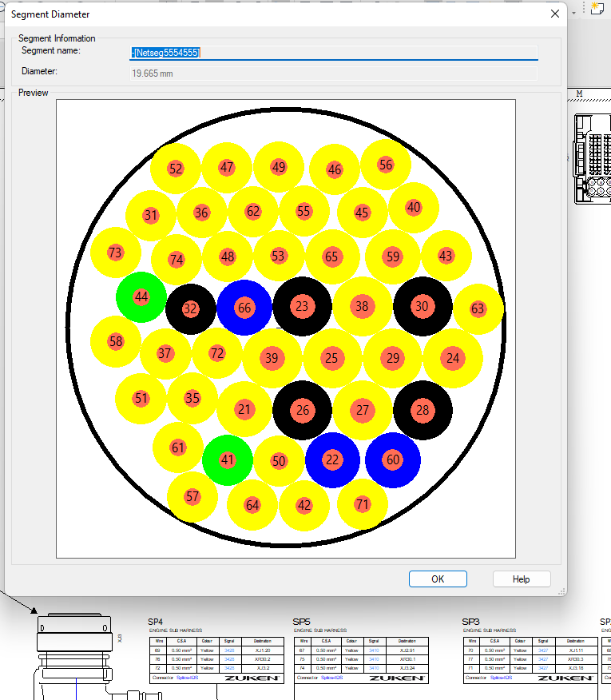Click into the Segment name field
The height and width of the screenshot is (700, 611).
(x=333, y=53)
